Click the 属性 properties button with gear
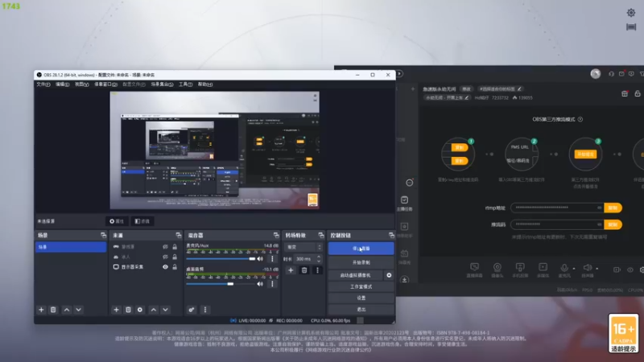This screenshot has width=644, height=362. coord(117,221)
